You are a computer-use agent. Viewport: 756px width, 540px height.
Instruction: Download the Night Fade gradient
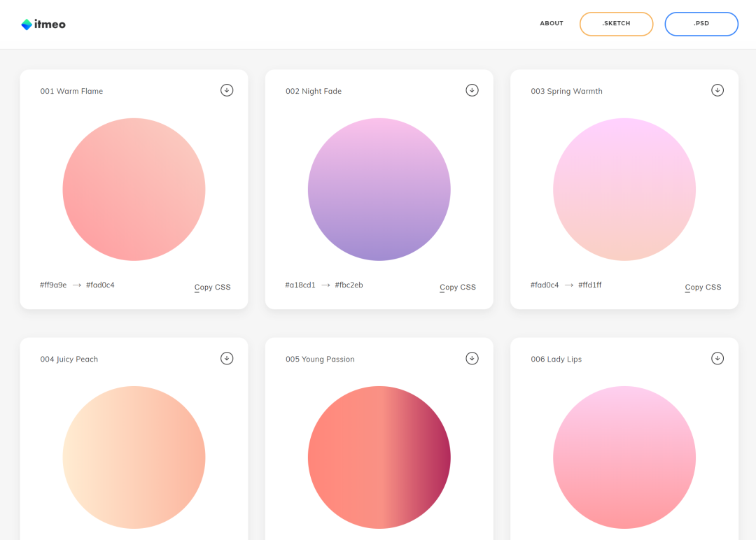click(x=472, y=90)
